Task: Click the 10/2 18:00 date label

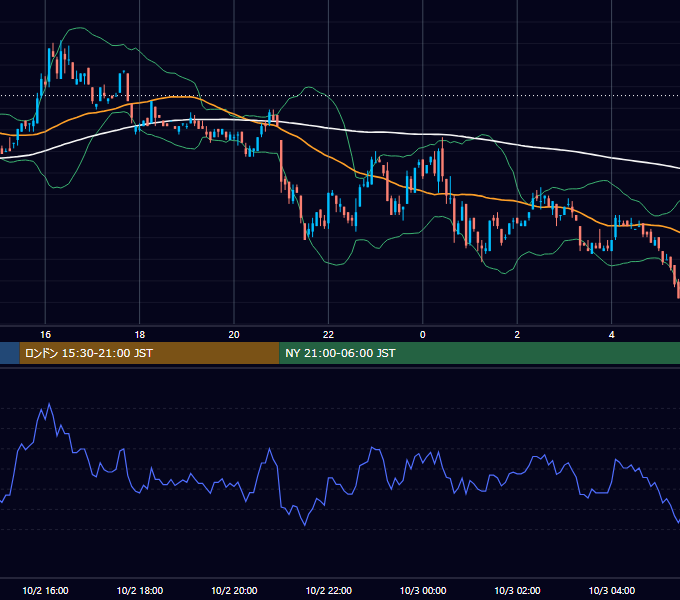Action: (140, 590)
